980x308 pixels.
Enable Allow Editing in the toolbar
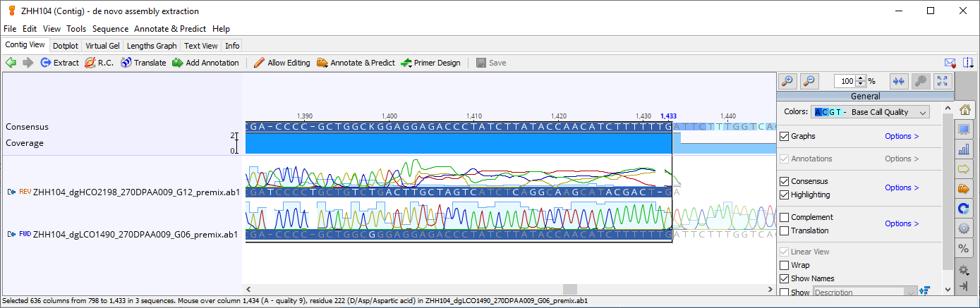(282, 63)
